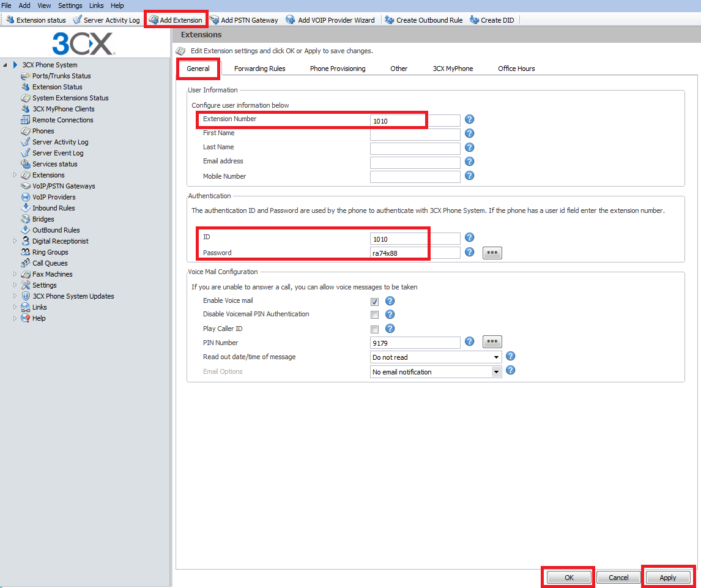Select Call Queues in the sidebar tree

pos(50,263)
